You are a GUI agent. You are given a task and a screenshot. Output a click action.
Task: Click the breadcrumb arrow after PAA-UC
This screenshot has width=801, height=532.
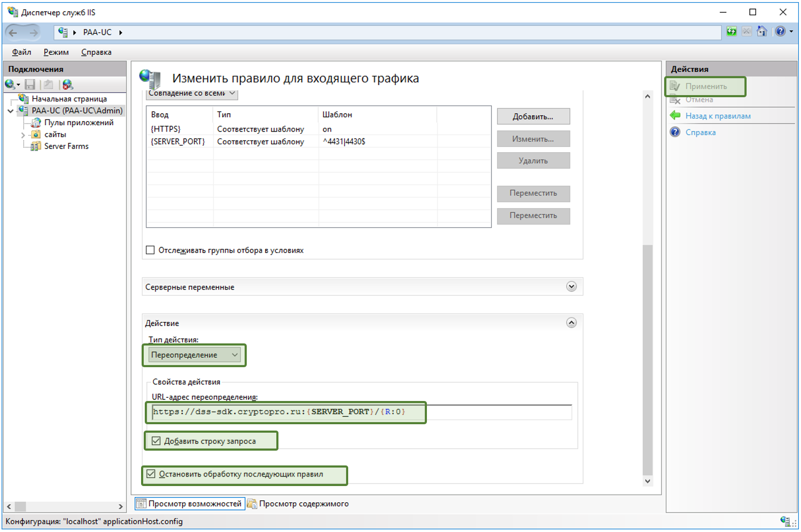coord(121,32)
